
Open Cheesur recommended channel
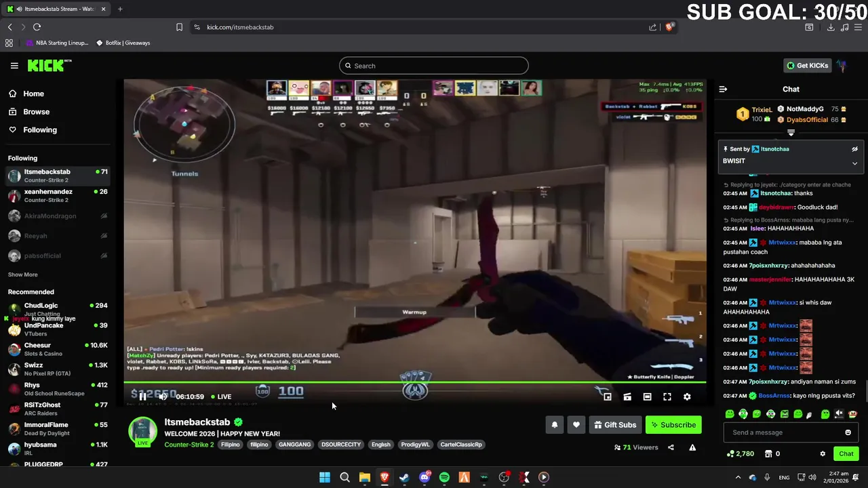click(x=58, y=349)
